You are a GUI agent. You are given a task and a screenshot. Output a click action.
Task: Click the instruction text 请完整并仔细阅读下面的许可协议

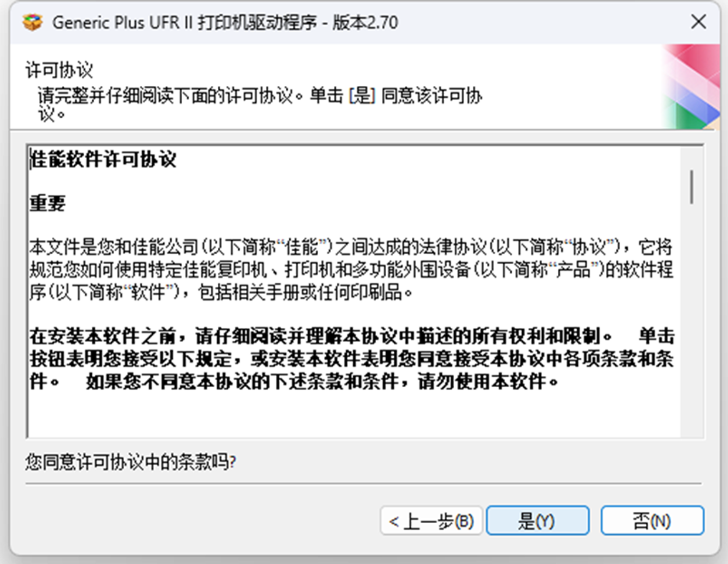[x=166, y=96]
